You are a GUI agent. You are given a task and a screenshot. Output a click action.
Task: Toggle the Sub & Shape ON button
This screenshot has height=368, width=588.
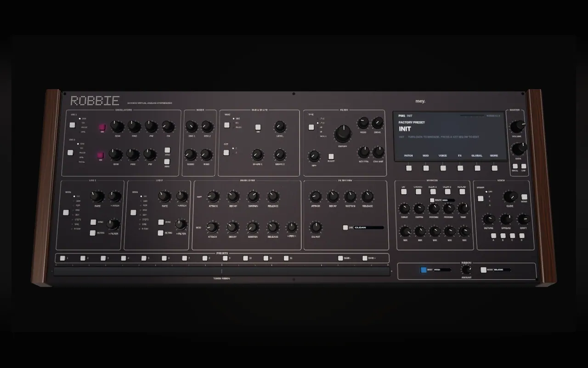click(258, 127)
